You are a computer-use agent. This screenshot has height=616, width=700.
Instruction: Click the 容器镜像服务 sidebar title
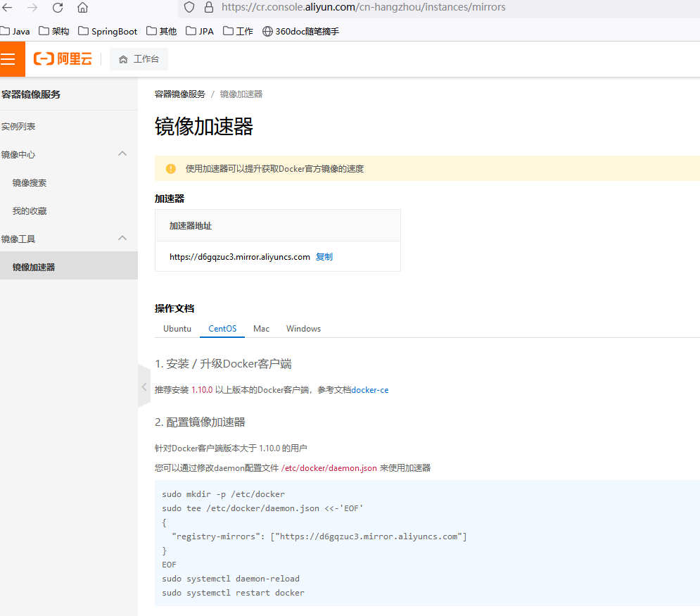coord(31,94)
